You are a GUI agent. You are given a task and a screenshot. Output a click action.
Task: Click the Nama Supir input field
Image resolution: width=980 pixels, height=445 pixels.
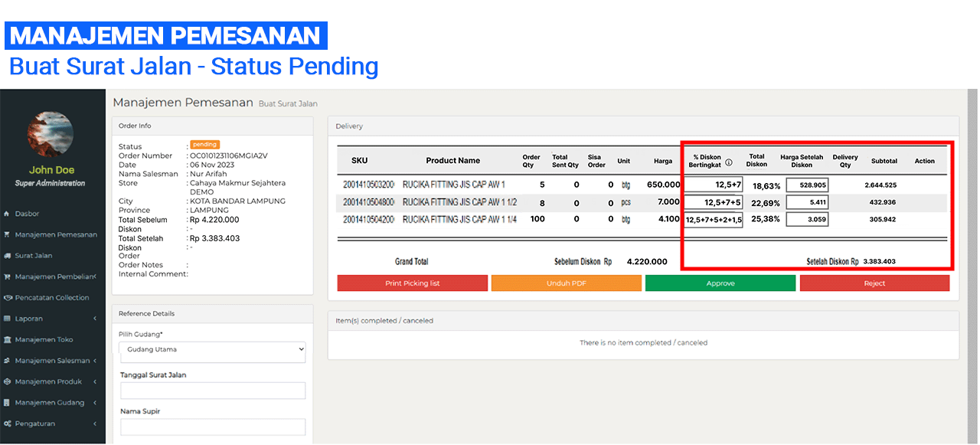click(213, 427)
